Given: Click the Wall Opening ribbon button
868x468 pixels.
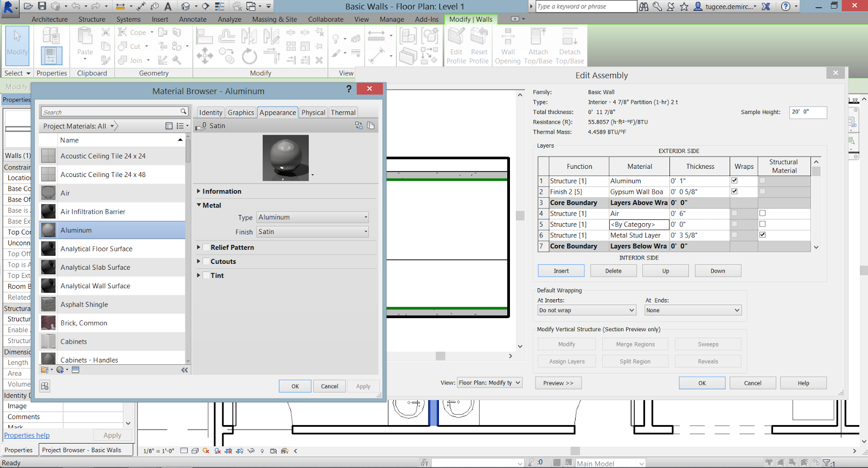Looking at the screenshot, I should (x=508, y=46).
